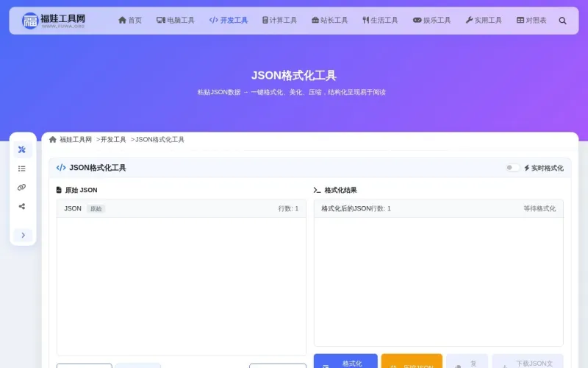The width and height of the screenshot is (588, 368).
Task: Go to 实用工具 in the navigation
Action: 484,21
